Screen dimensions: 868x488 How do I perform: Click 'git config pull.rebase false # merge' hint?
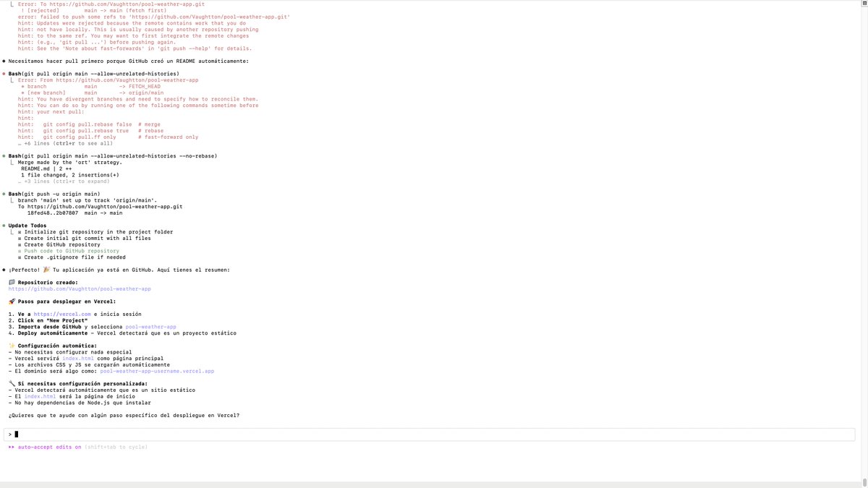(x=89, y=124)
